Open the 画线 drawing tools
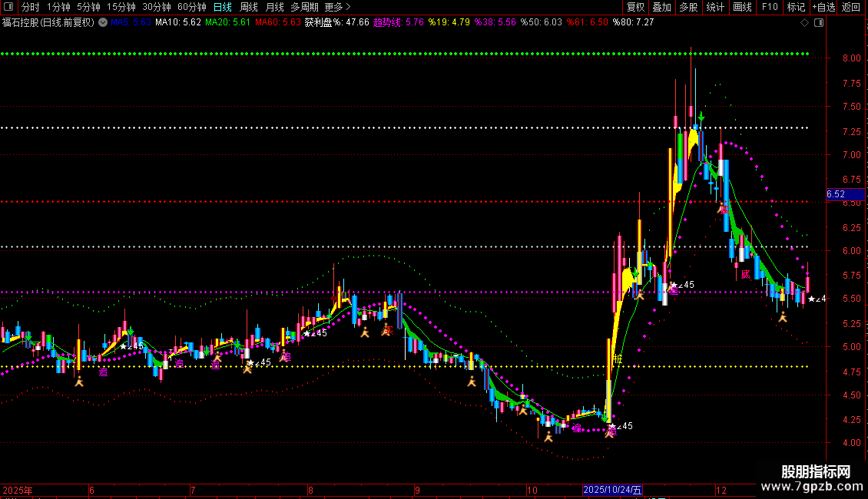The height and width of the screenshot is (499, 868). click(742, 7)
